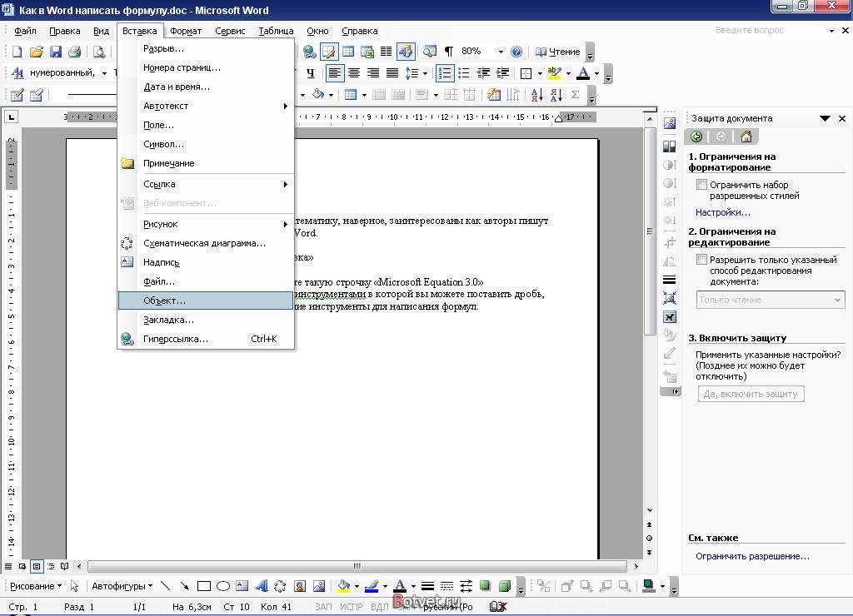The height and width of the screenshot is (616, 853).
Task: Toggle left text alignment
Action: coord(335,73)
